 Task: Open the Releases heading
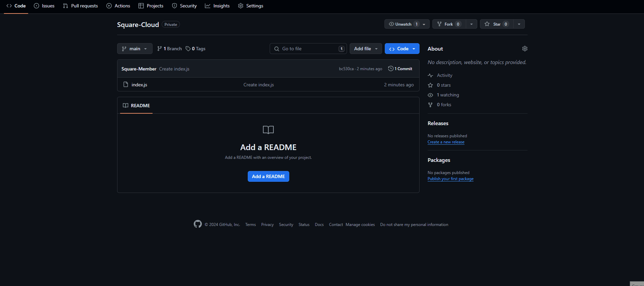click(438, 123)
